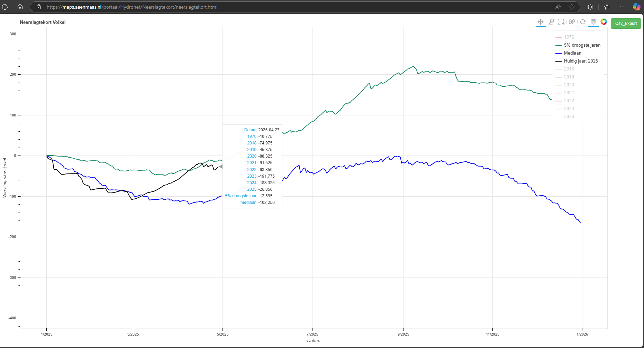Click the y-axis tick label -400

(x=12, y=318)
